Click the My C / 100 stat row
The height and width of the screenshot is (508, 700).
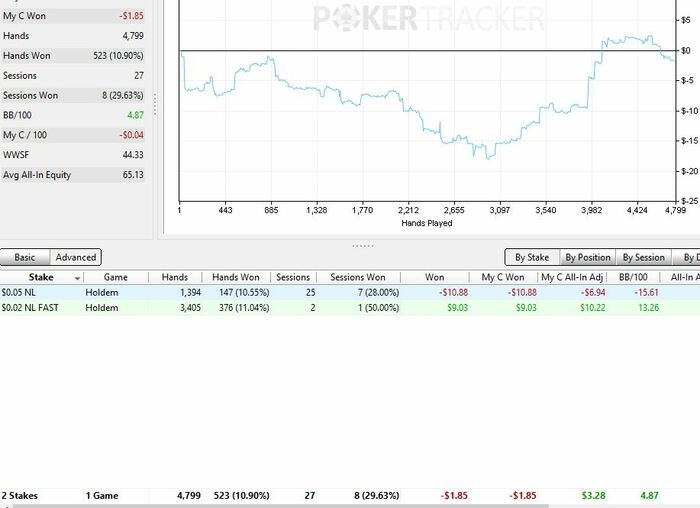click(73, 135)
